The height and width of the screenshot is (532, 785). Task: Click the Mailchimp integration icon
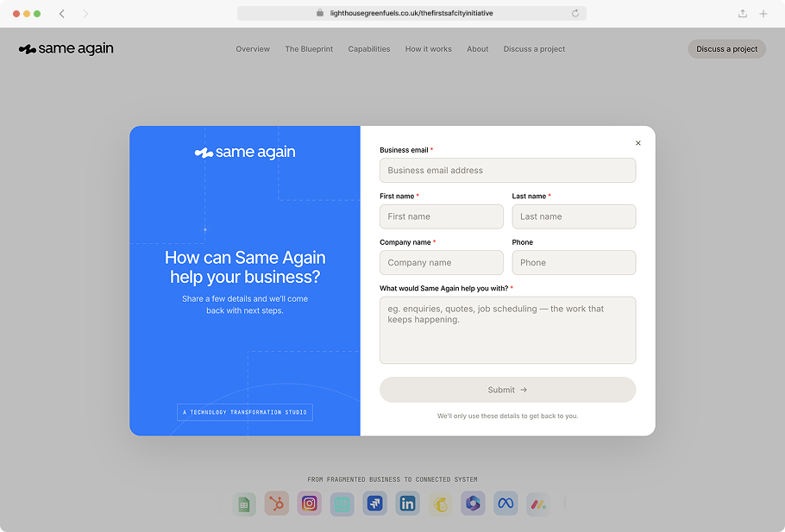pos(441,504)
